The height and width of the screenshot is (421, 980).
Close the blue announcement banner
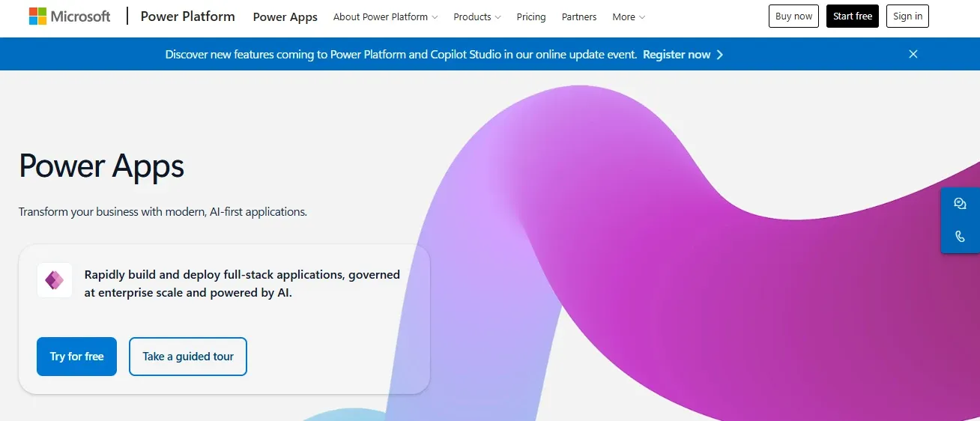click(913, 54)
